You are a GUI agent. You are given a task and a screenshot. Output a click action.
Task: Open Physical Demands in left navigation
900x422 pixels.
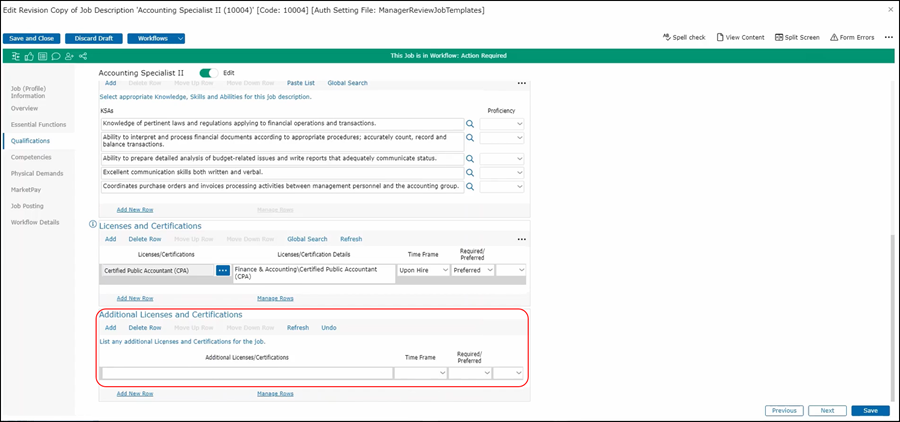click(x=35, y=173)
